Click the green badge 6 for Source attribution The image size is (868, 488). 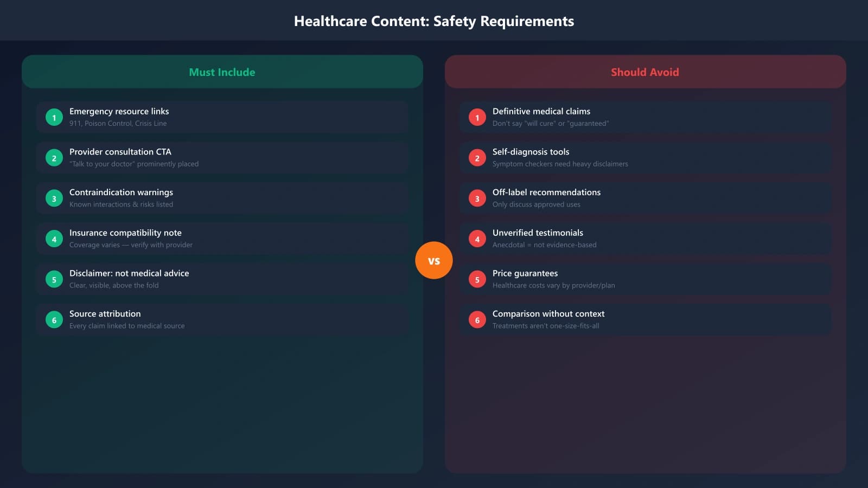pos(54,319)
